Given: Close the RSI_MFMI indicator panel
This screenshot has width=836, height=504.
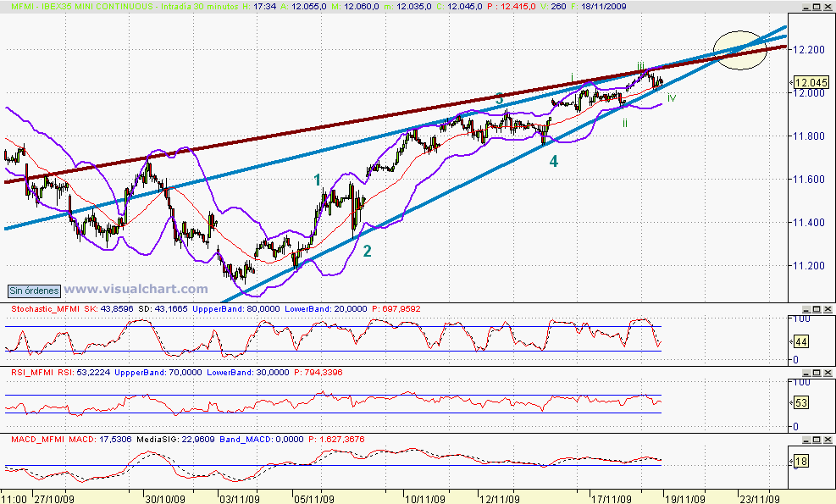Looking at the screenshot, I should pos(828,373).
